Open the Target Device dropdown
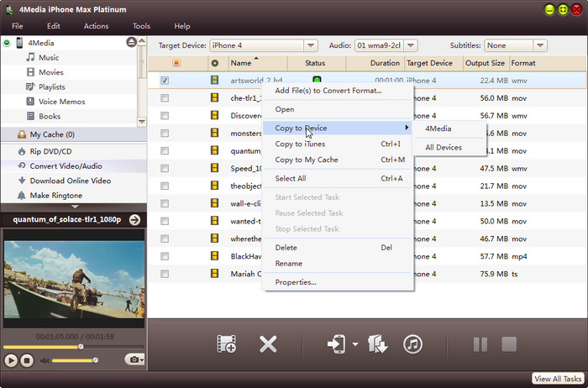 pos(311,45)
